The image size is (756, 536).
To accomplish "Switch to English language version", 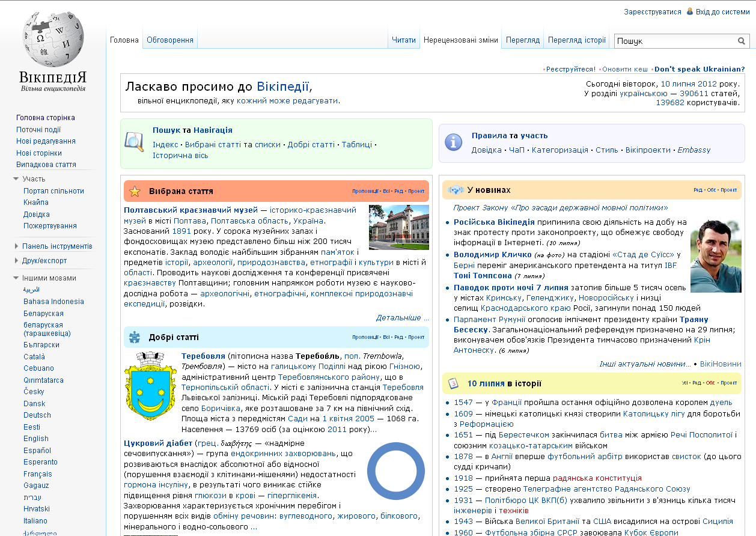I will click(36, 439).
